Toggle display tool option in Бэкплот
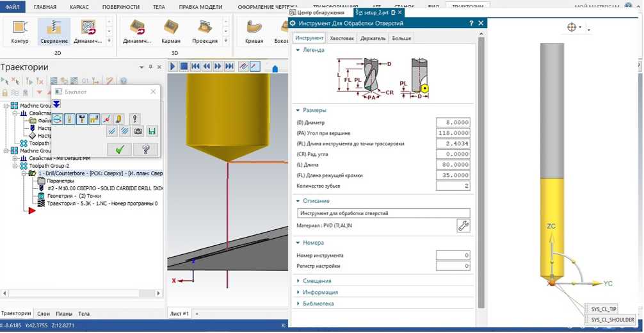 tap(70, 119)
